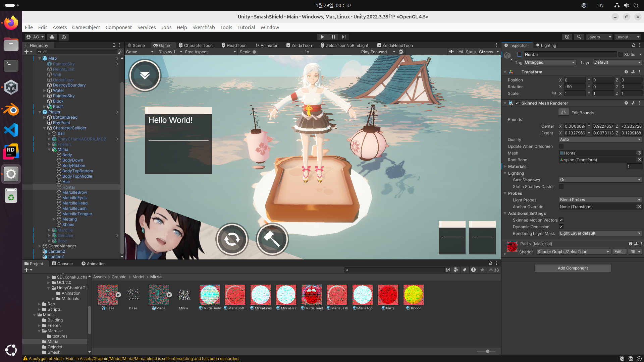The width and height of the screenshot is (644, 362).
Task: Open the Layout dropdown
Action: point(627,37)
